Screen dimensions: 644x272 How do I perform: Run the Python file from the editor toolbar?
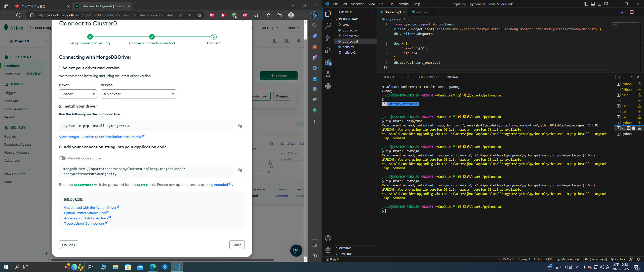[621, 12]
